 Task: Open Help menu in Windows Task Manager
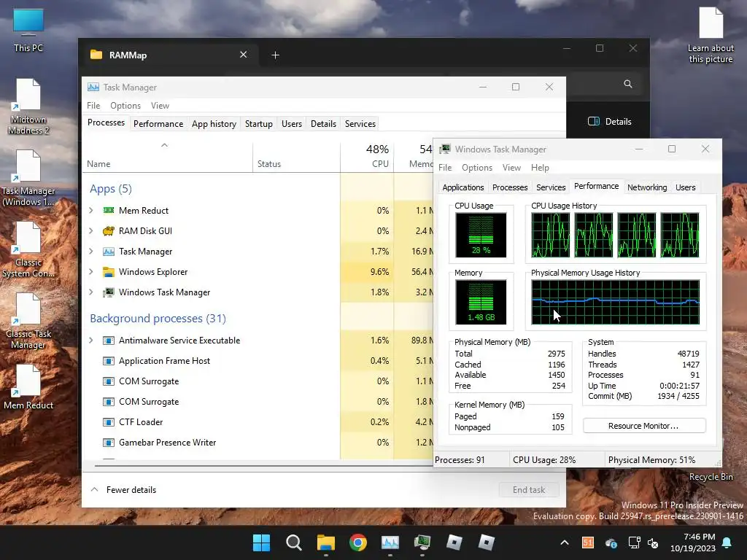coord(540,168)
